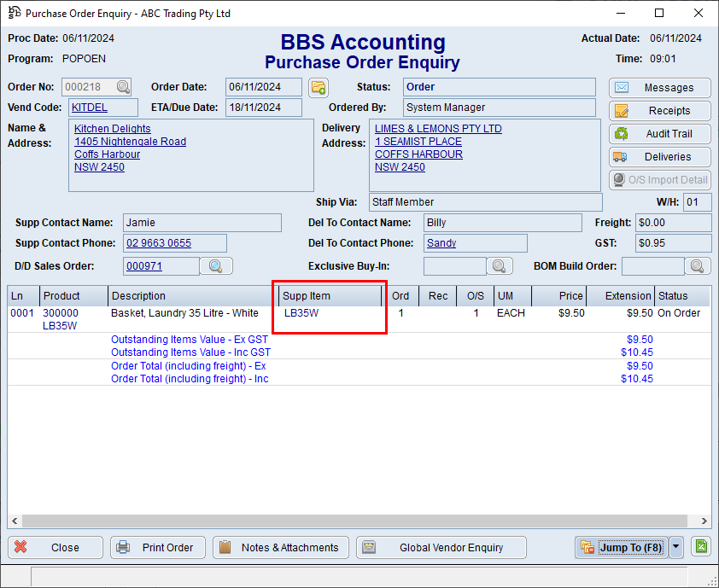This screenshot has width=719, height=588.
Task: Open Notes & Attachments
Action: pos(280,548)
